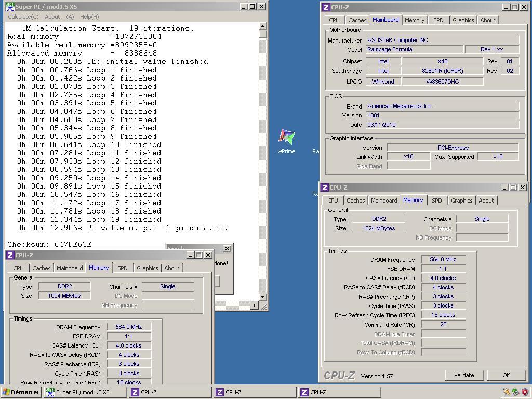Click the right-hand CPU-Z Memory window title icon
Image resolution: width=532 pixels, height=399 pixels.
coord(324,187)
